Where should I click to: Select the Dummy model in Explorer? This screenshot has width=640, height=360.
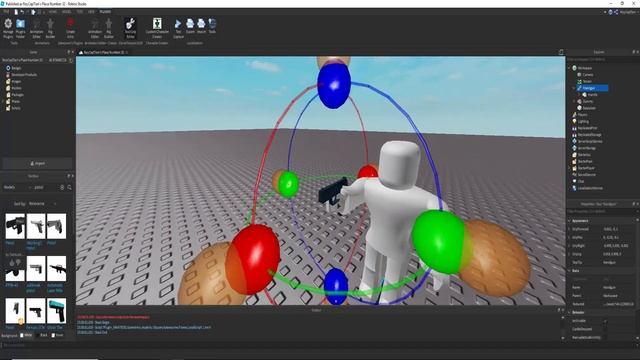click(x=588, y=101)
